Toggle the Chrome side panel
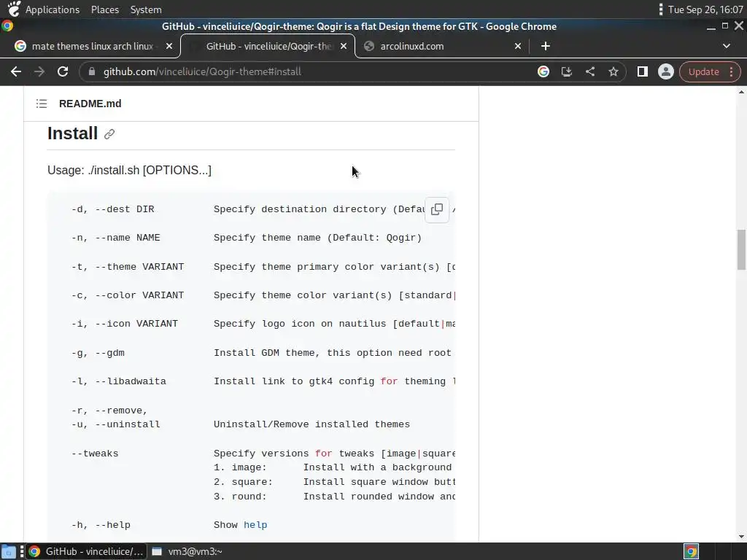Image resolution: width=747 pixels, height=560 pixels. tap(642, 72)
